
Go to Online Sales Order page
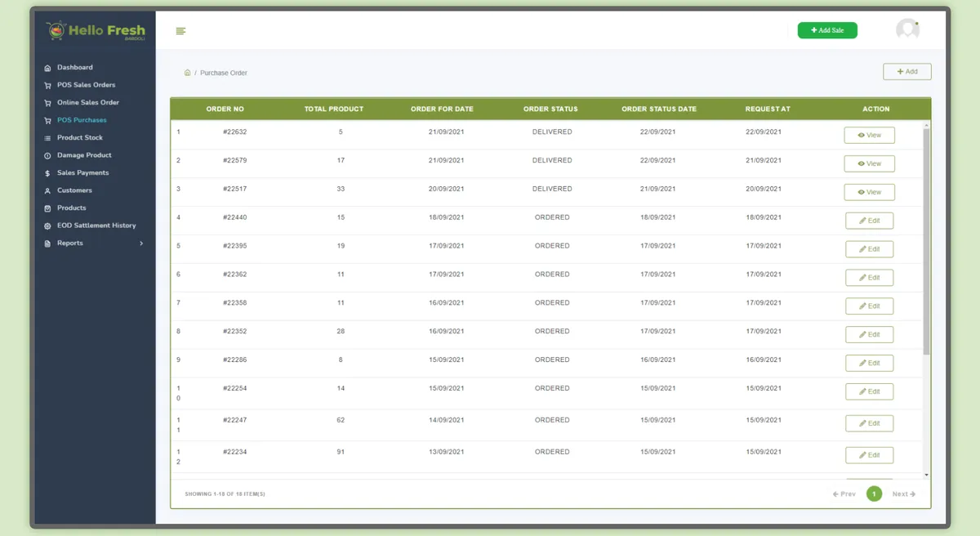pos(88,102)
